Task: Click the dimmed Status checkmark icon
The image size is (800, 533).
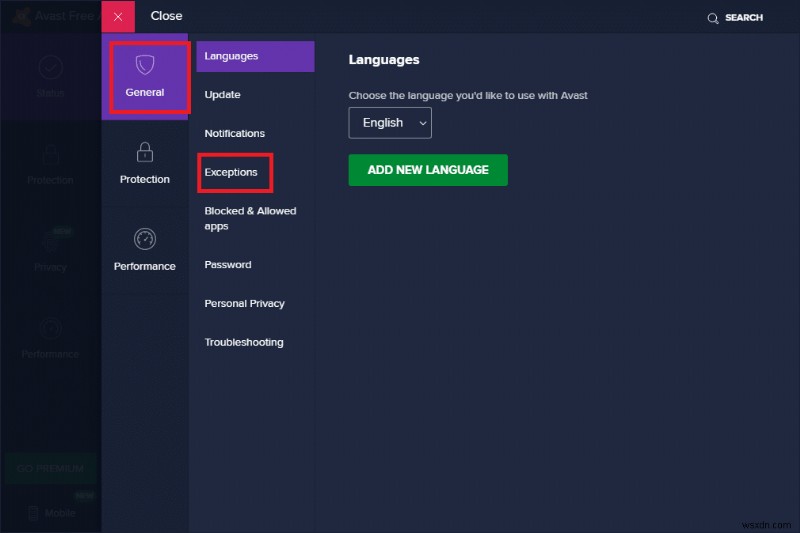Action: pos(50,68)
